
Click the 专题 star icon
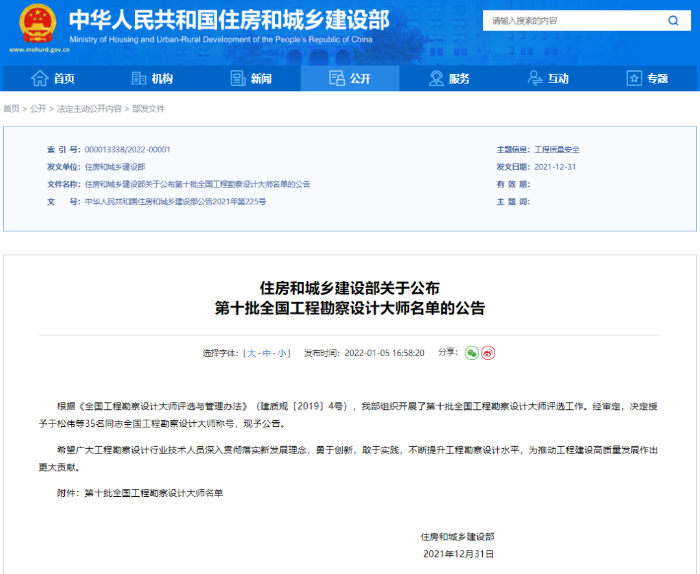(x=634, y=78)
